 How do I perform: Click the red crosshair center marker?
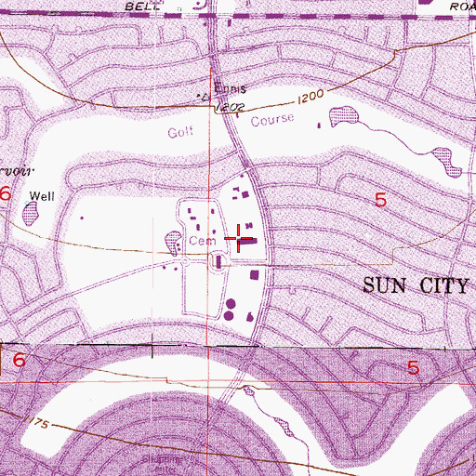tap(238, 238)
